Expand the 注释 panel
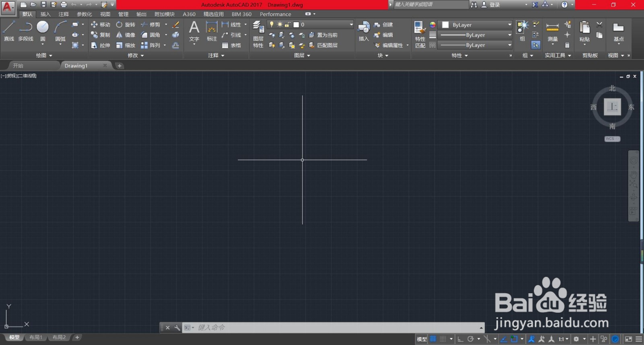This screenshot has height=345, width=644. pos(216,55)
